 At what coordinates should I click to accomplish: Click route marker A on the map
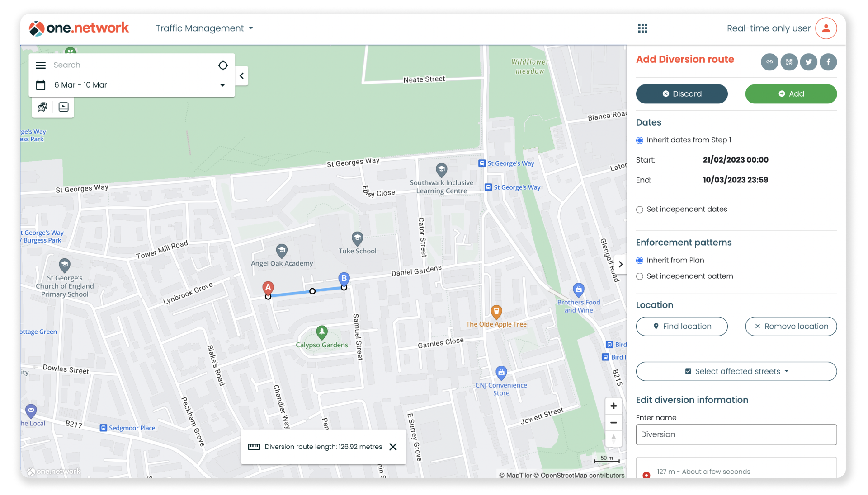tap(268, 288)
